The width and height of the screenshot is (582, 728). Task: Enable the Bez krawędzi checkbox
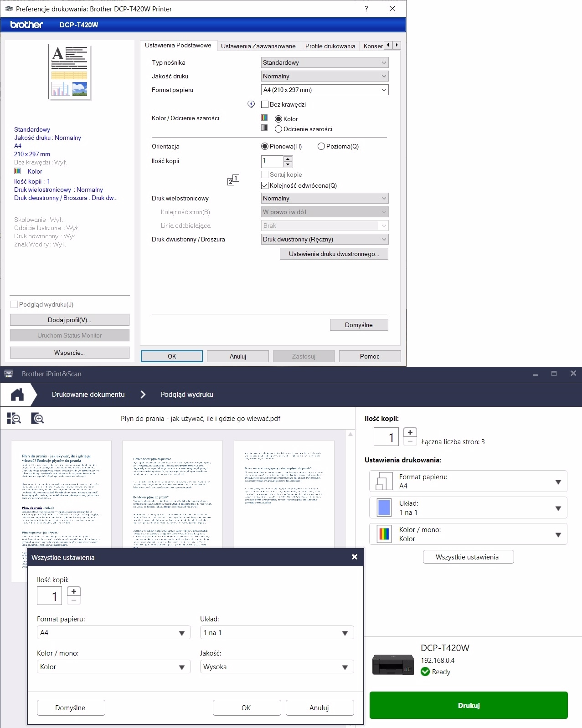[x=265, y=104]
